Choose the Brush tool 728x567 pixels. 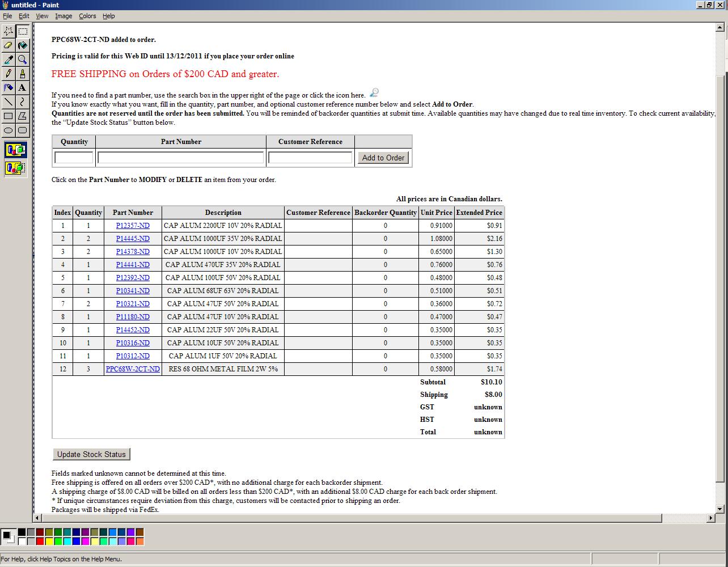[x=22, y=74]
